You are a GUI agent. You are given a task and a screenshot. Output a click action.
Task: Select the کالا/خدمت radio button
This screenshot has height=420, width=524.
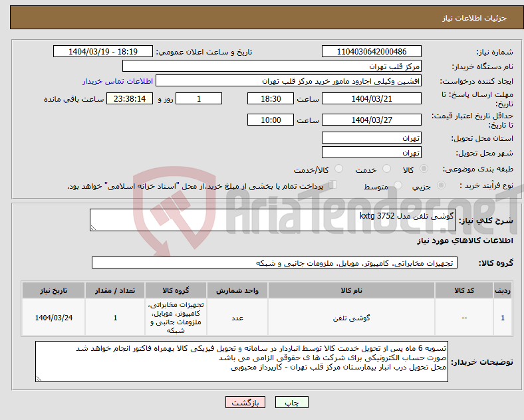pos(339,169)
